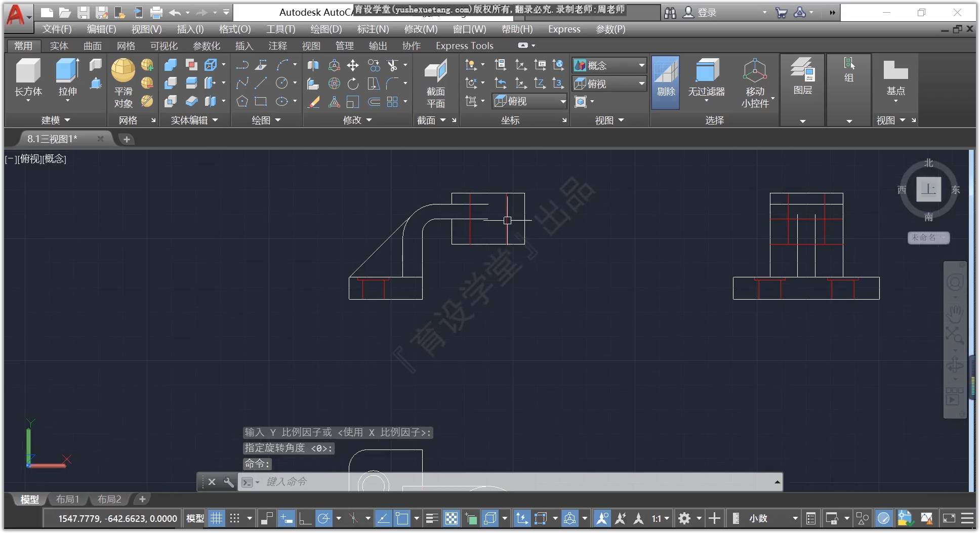This screenshot has width=980, height=533.
Task: Select the Offset tool
Action: click(x=374, y=102)
